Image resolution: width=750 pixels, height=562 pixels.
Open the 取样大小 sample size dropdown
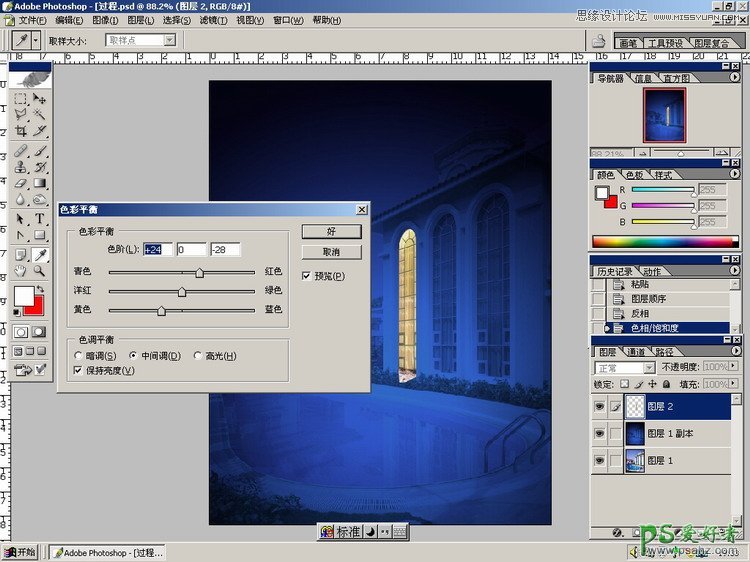[x=169, y=40]
